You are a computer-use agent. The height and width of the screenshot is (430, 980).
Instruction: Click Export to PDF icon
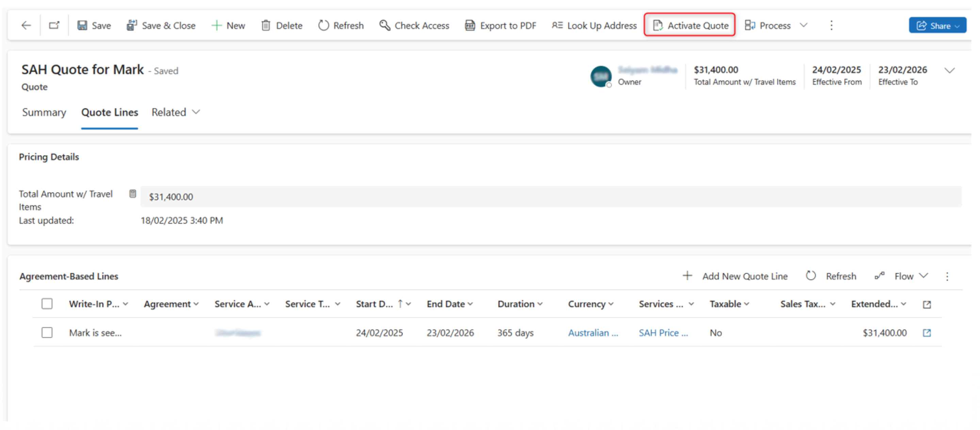470,26
